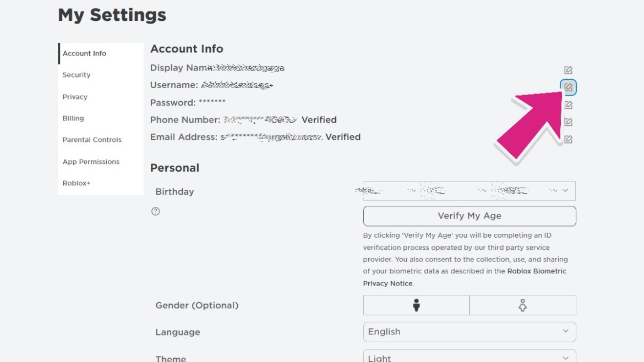The height and width of the screenshot is (362, 644).
Task: Click the Verify My Age button
Action: point(470,216)
